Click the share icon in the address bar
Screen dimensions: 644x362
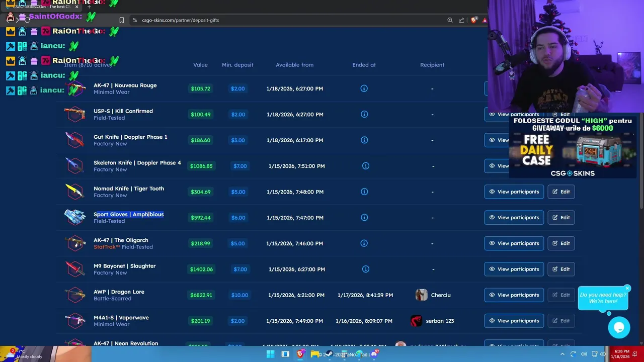coord(461,20)
